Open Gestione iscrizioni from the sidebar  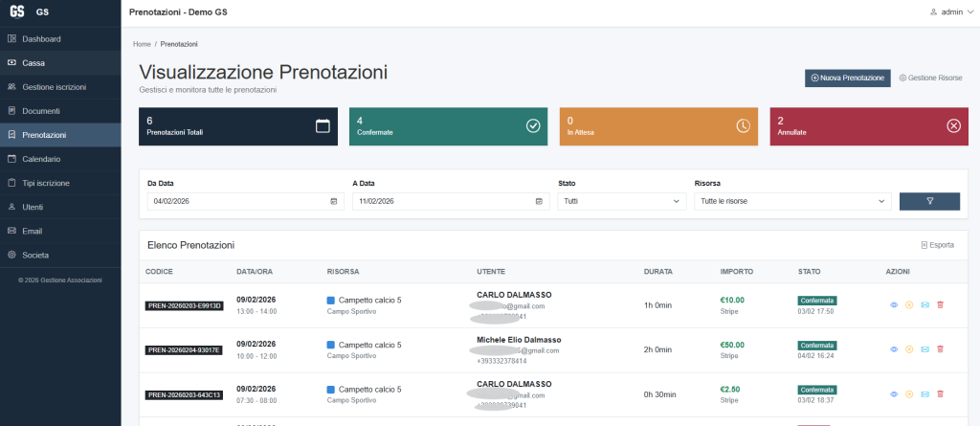(54, 87)
